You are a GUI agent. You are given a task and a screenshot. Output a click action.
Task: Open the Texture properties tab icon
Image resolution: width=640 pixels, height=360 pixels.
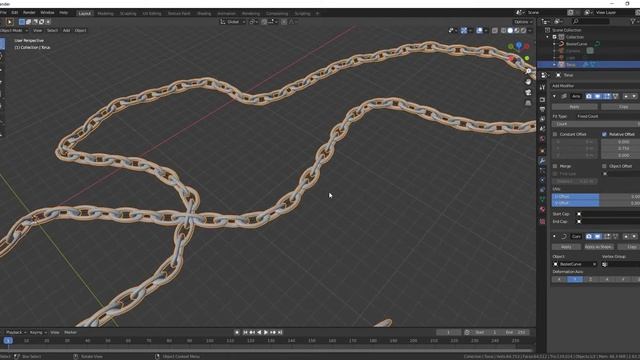[542, 221]
